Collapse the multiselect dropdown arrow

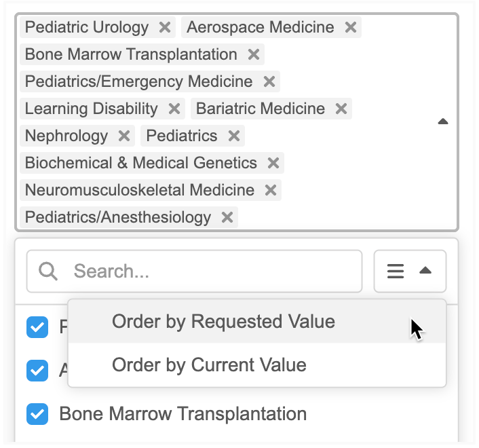(443, 122)
